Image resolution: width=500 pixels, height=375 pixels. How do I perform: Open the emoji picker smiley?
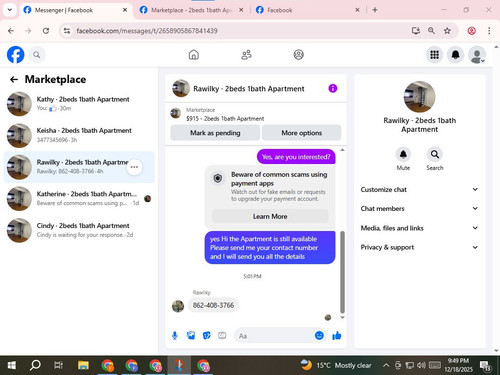pyautogui.click(x=319, y=335)
